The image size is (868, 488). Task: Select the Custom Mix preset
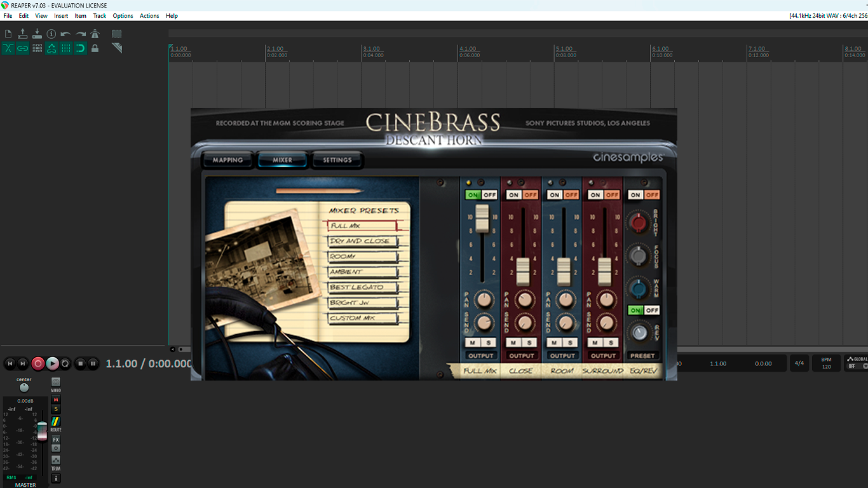click(x=363, y=318)
